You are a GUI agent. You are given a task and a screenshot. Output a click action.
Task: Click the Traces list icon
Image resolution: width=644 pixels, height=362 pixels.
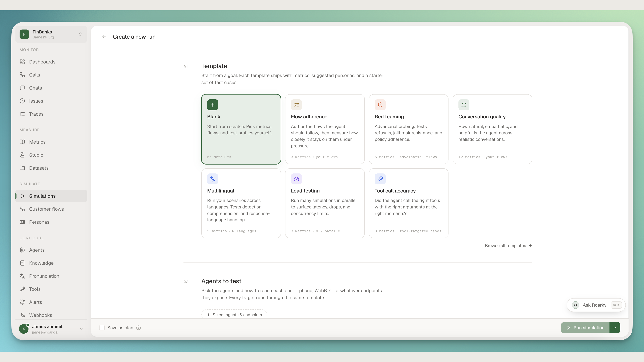pos(22,114)
